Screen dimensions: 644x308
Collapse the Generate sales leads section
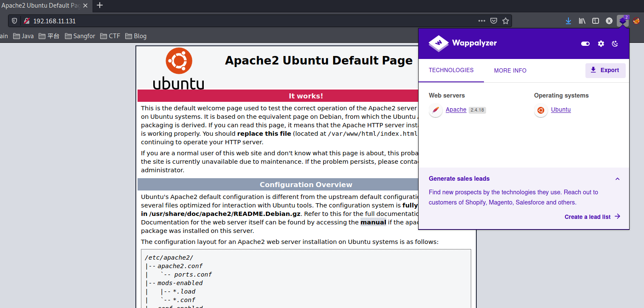point(618,179)
